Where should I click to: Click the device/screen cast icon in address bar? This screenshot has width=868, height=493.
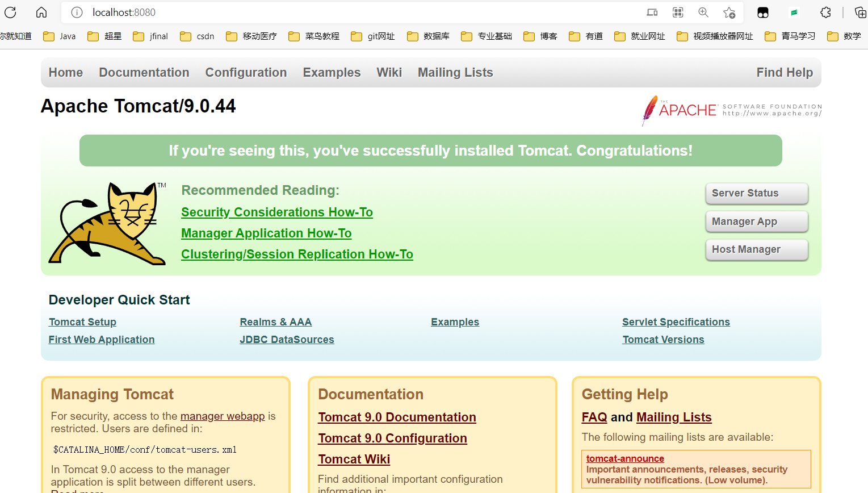[652, 12]
